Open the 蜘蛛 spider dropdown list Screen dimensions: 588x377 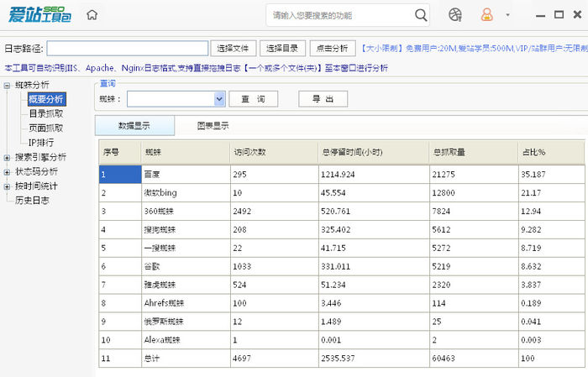coord(220,99)
